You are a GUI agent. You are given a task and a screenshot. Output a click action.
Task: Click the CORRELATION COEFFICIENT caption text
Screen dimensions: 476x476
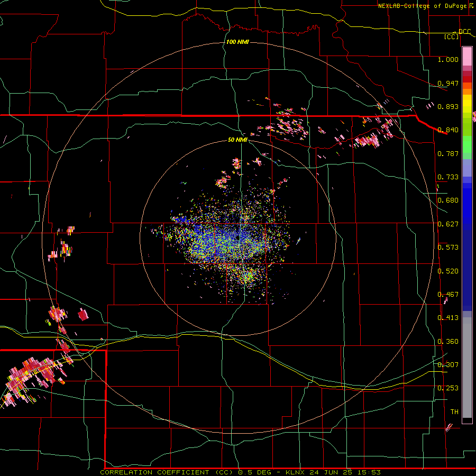pyautogui.click(x=154, y=472)
